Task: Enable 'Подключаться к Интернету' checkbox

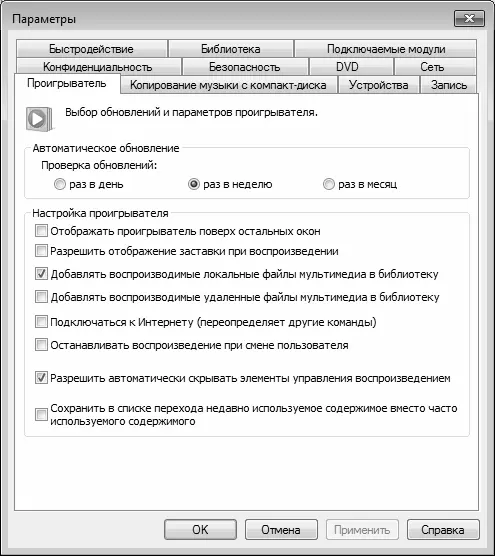Action: 41,322
